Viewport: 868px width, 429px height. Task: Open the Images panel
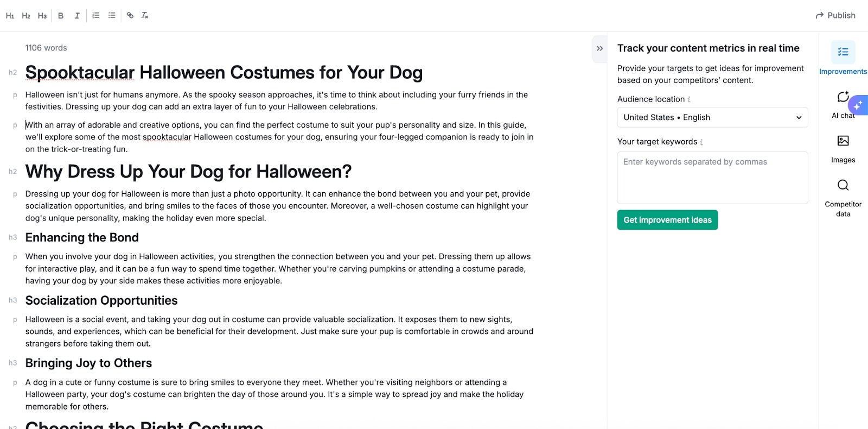coord(843,148)
